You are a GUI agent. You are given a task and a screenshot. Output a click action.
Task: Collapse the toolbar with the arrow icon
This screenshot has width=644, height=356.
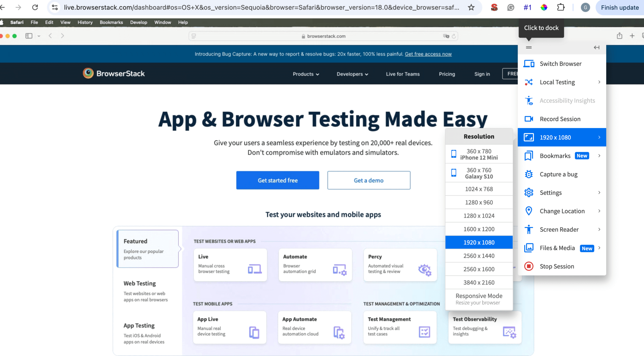pyautogui.click(x=597, y=47)
